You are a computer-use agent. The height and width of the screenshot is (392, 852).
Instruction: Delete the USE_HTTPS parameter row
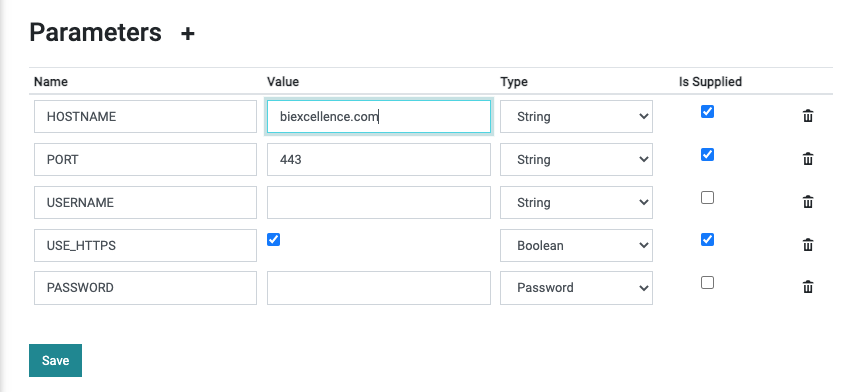(x=808, y=245)
